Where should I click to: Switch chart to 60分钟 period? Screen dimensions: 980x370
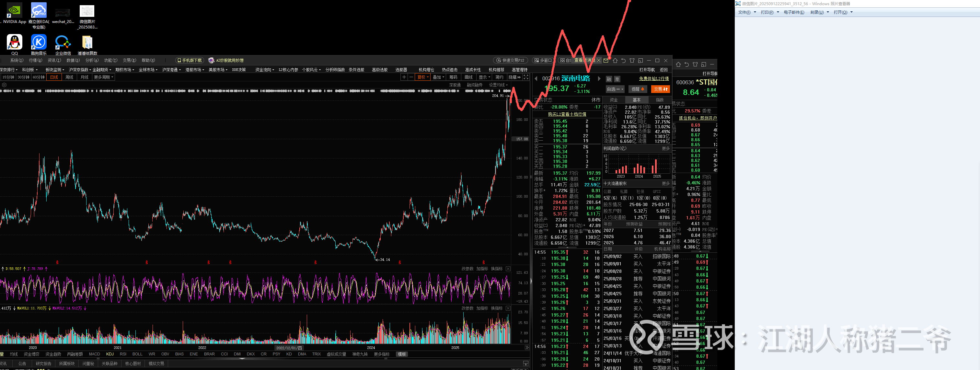pos(39,77)
